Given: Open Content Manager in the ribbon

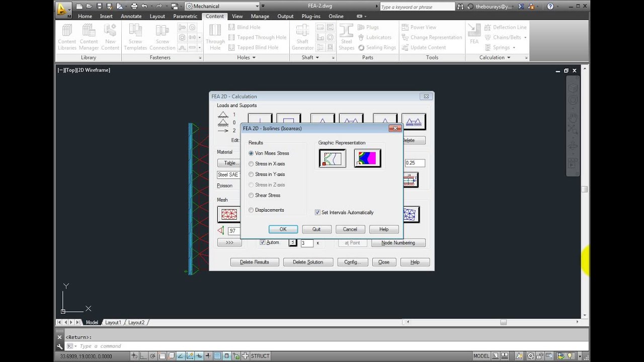Looking at the screenshot, I should coord(89,37).
